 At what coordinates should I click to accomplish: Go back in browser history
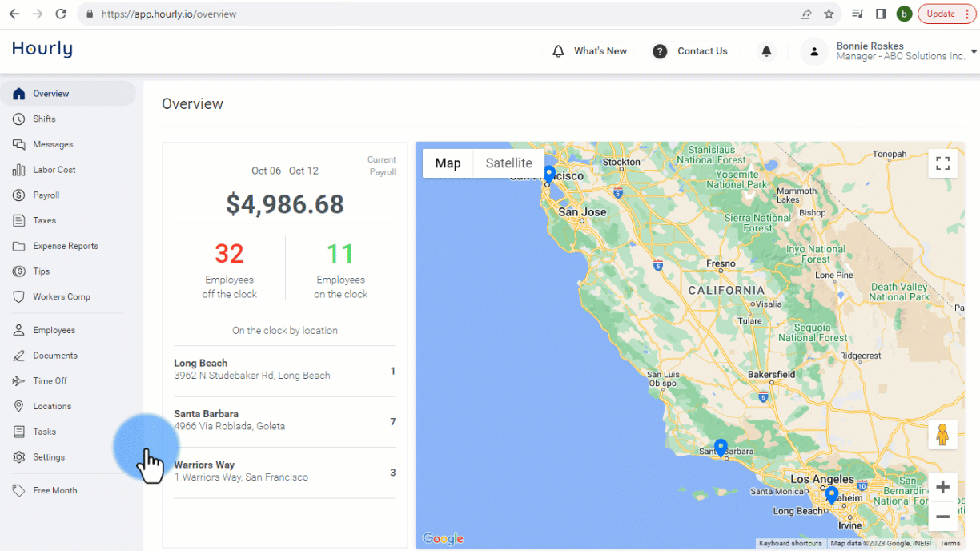tap(14, 14)
